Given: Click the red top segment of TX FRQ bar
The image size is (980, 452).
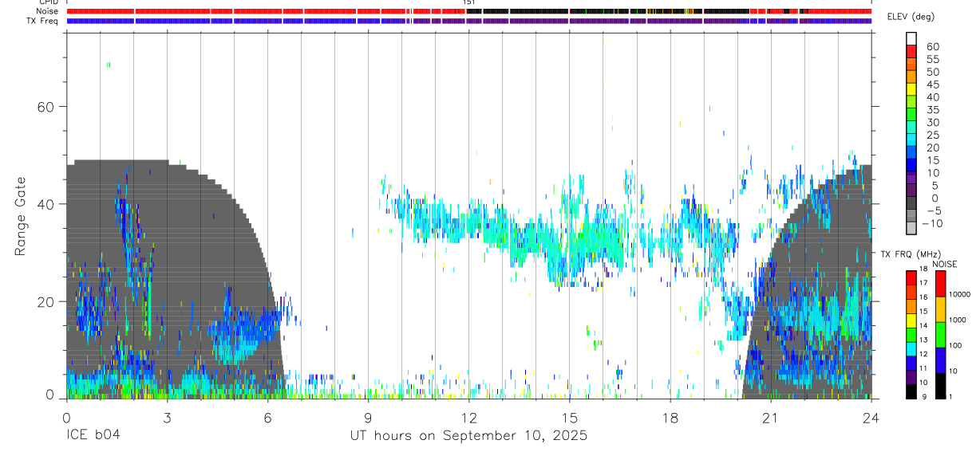Looking at the screenshot, I should (911, 277).
